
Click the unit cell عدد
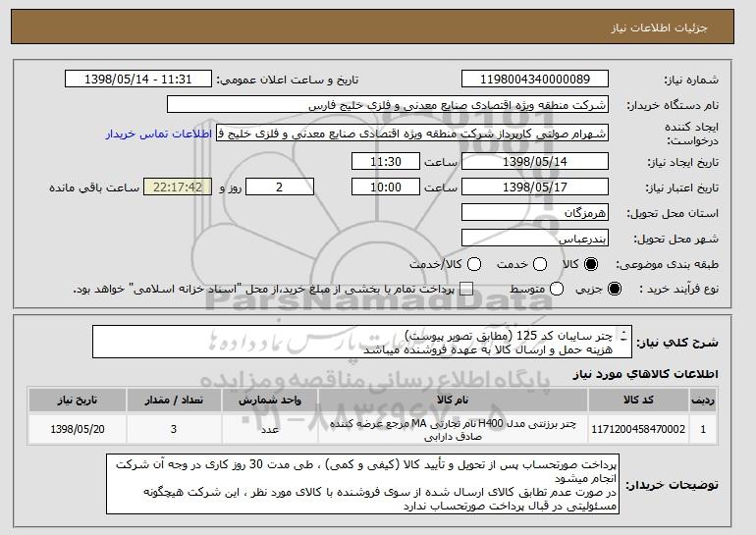(270, 429)
